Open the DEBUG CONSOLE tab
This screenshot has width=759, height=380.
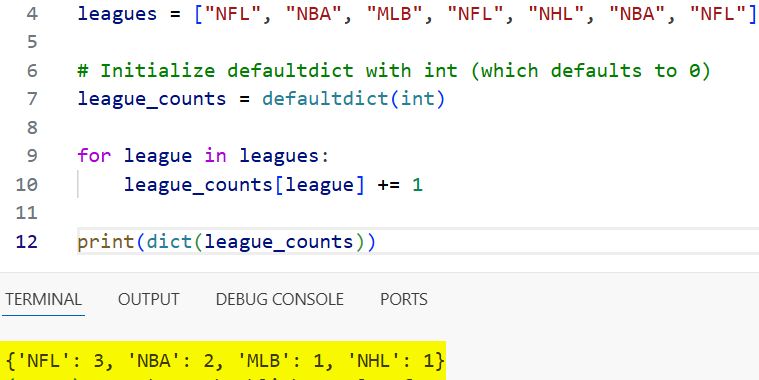point(280,299)
